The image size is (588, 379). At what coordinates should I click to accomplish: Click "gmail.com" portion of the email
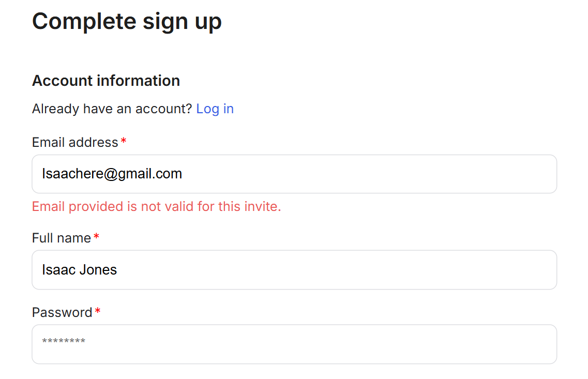(x=150, y=174)
